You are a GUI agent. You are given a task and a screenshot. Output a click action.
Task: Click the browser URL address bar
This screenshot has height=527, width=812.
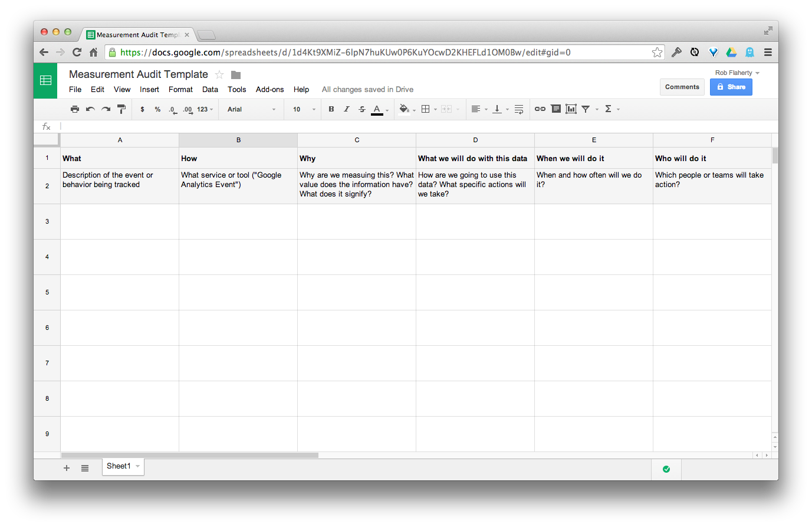(x=383, y=53)
